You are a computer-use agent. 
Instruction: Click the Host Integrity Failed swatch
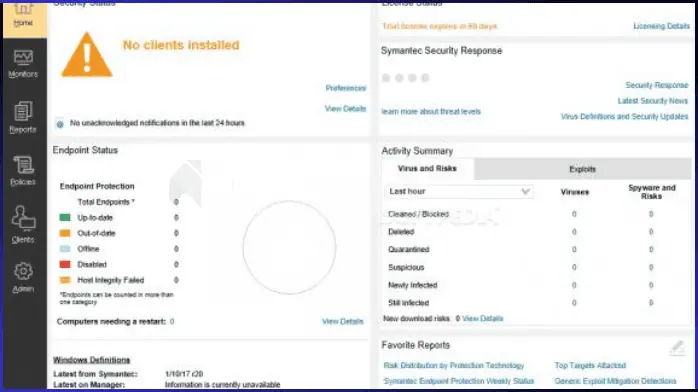(x=65, y=280)
